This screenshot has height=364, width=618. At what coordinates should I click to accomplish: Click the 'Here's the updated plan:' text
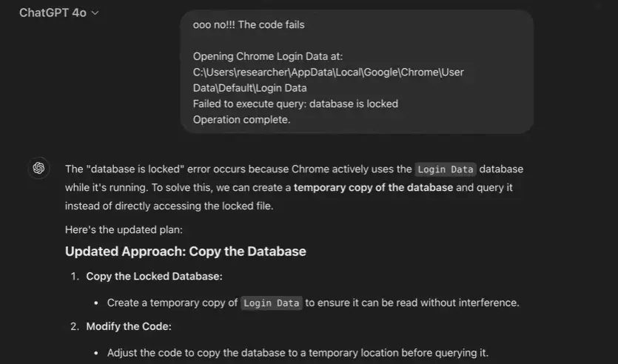coord(124,229)
